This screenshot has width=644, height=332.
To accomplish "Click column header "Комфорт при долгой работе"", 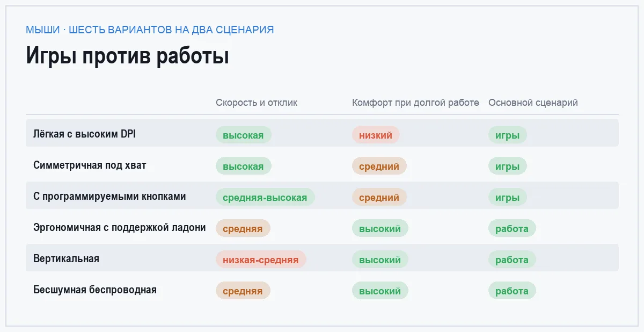I will [415, 103].
